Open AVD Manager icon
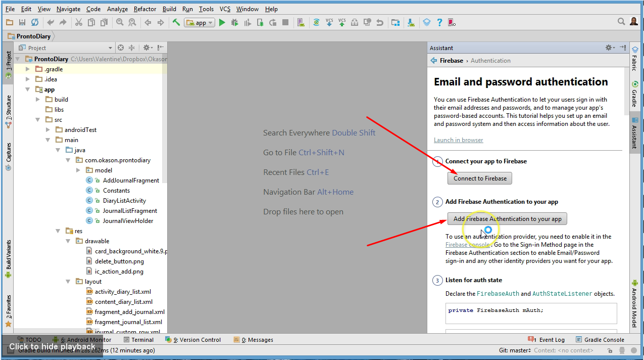Image resolution: width=644 pixels, height=360 pixels. tap(301, 22)
